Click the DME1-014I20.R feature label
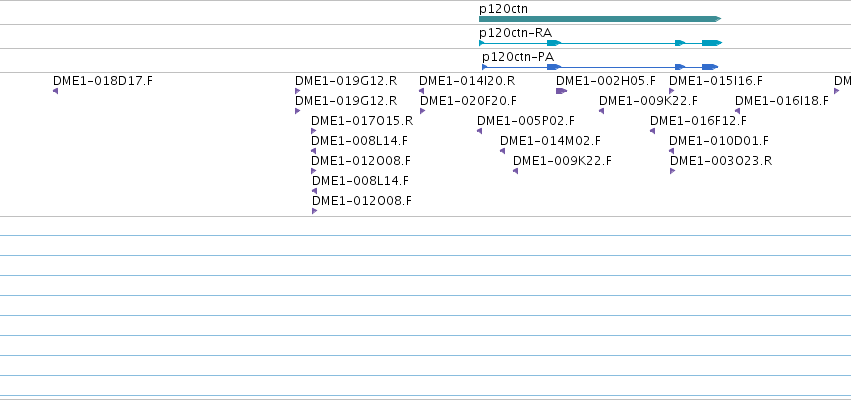Image resolution: width=851 pixels, height=400 pixels. pyautogui.click(x=467, y=81)
